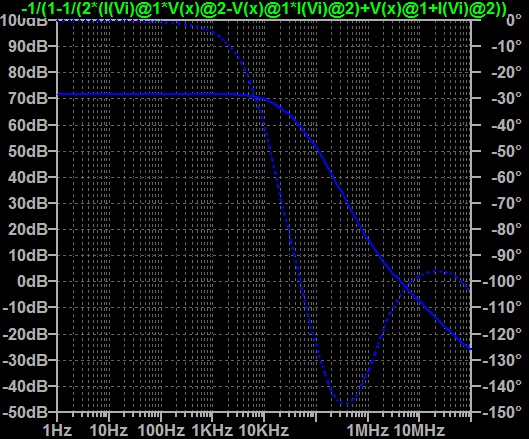Click the dotted phase trace minimum near -147°
529x439 pixels.
[x=345, y=403]
